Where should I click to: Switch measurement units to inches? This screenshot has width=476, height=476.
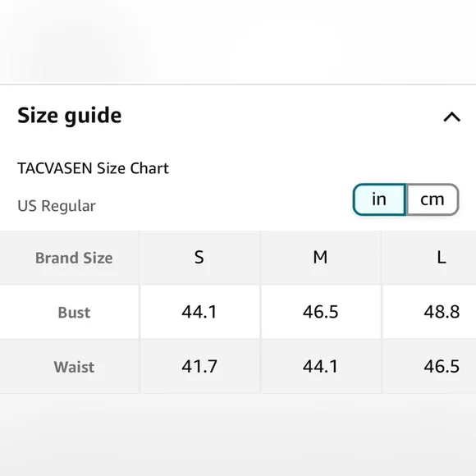pyautogui.click(x=379, y=199)
